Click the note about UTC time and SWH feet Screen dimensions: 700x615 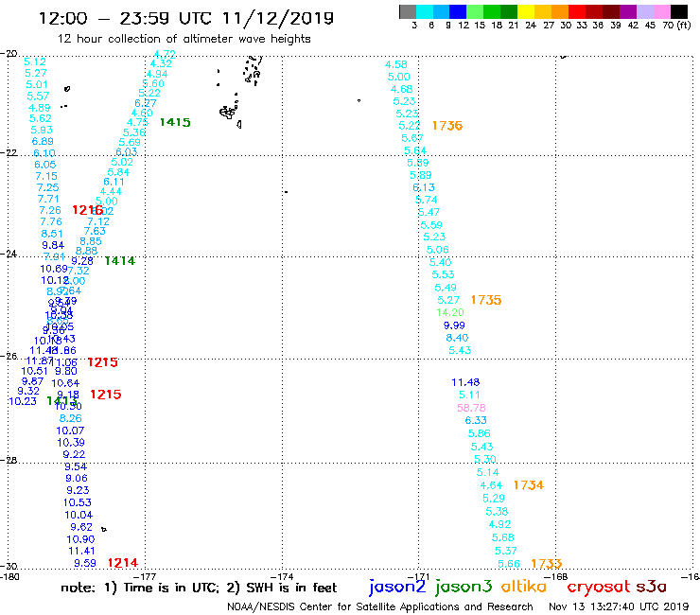click(199, 588)
